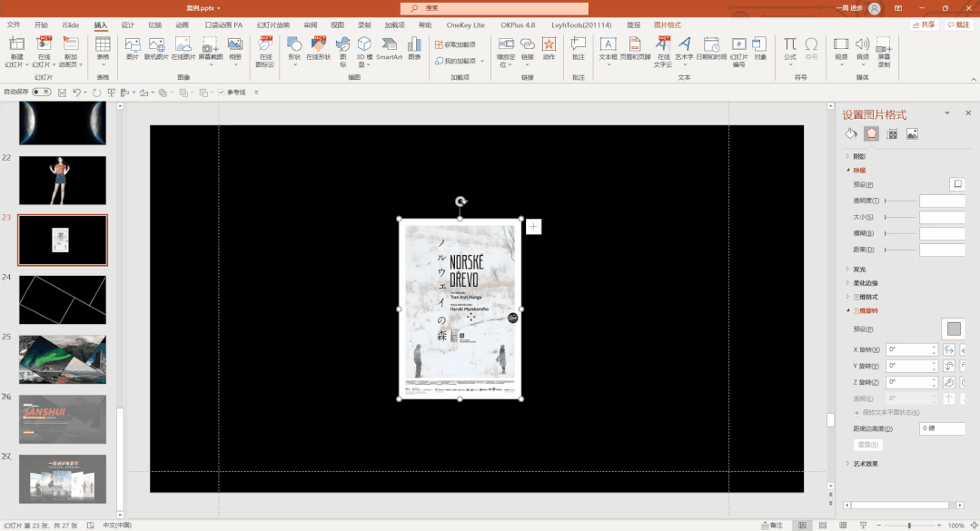Adjust the 大小 reflection size slider
The image size is (980, 531).
900,217
